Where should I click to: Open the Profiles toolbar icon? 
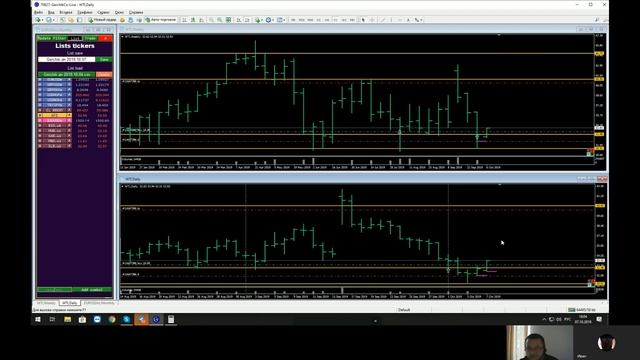(49, 20)
